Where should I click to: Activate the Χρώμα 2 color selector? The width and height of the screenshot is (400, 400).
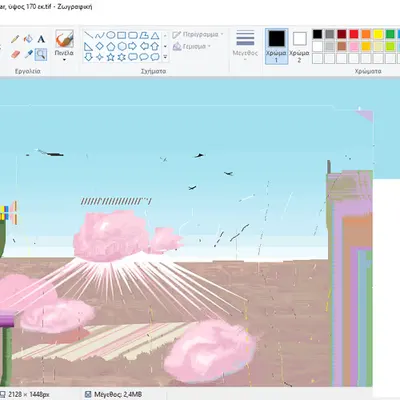299,46
